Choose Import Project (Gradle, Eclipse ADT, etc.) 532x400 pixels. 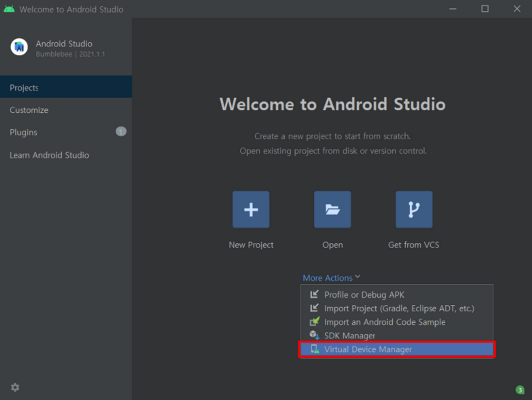397,308
